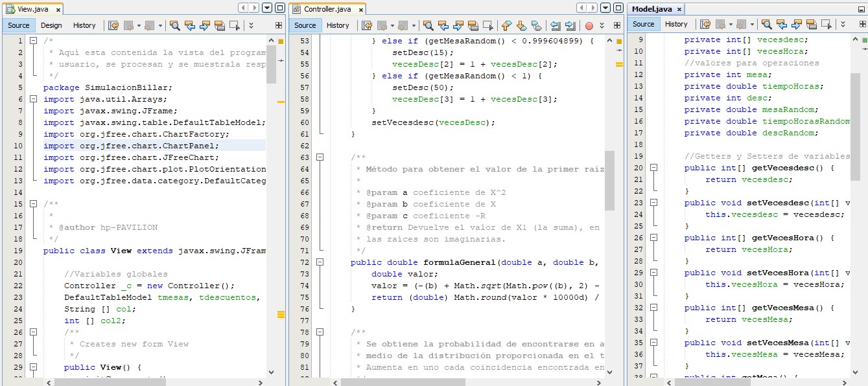Click Previous Bookmark icon in Controller.java toolbar
Screen dimensions: 868x386
click(x=506, y=26)
